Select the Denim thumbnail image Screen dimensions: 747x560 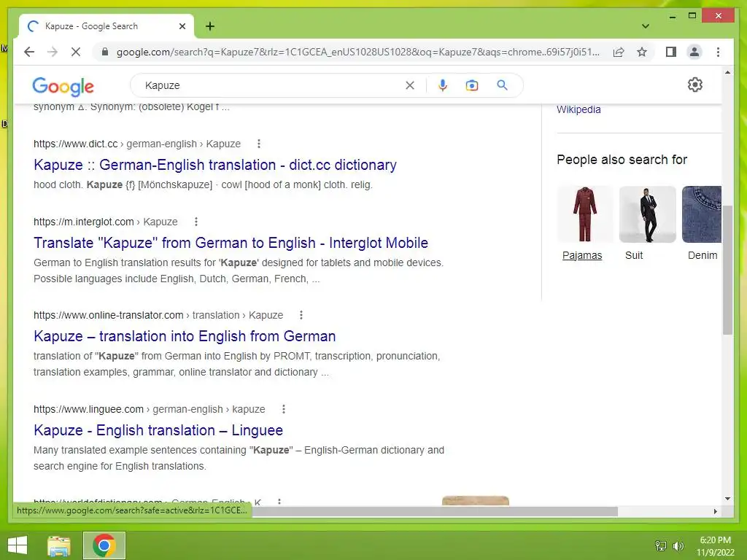[x=702, y=214]
